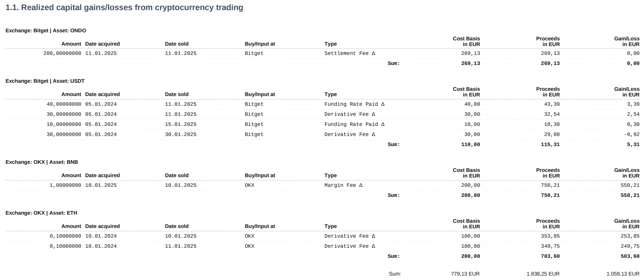Click the delta icon next to Settlement Fee
Screen dimensions: 644x280
click(373, 53)
